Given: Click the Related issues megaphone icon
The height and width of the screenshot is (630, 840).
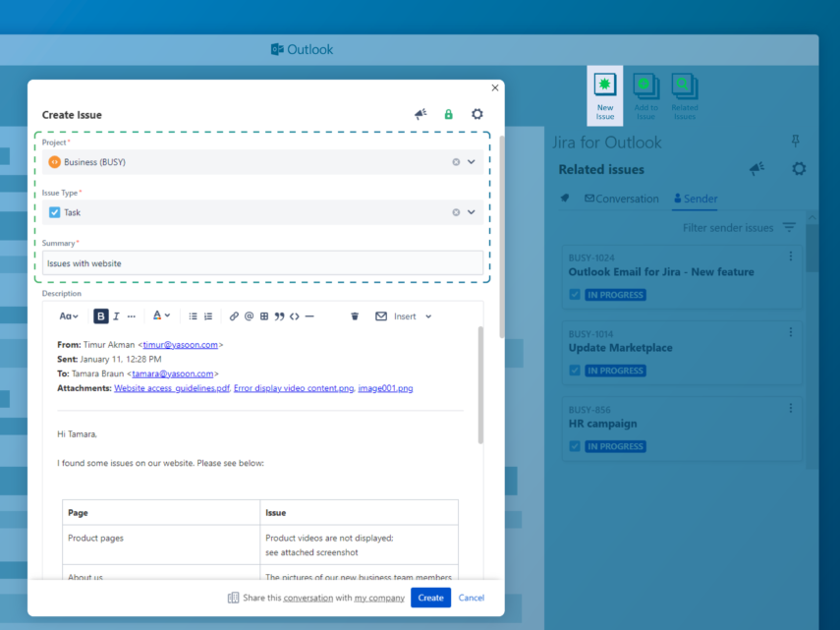Looking at the screenshot, I should (x=756, y=169).
